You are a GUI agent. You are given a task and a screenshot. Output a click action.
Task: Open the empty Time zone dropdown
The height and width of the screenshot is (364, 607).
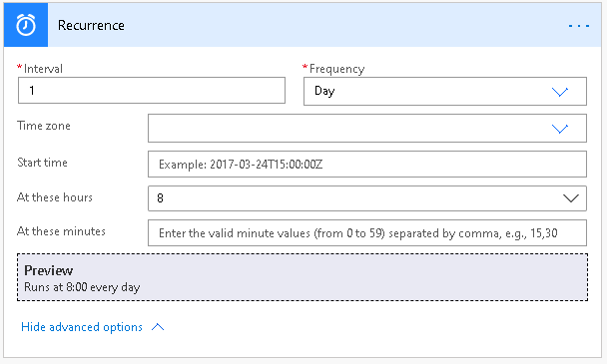tap(367, 128)
